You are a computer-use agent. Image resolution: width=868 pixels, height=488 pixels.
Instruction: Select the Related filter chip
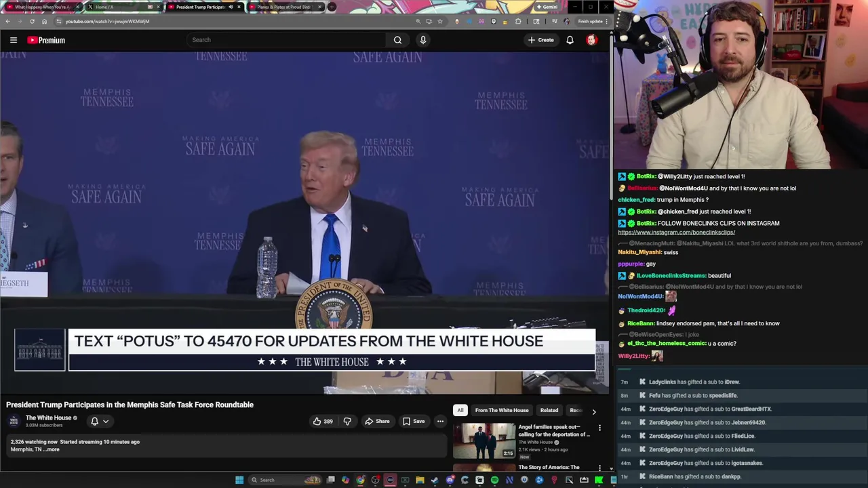tap(549, 410)
